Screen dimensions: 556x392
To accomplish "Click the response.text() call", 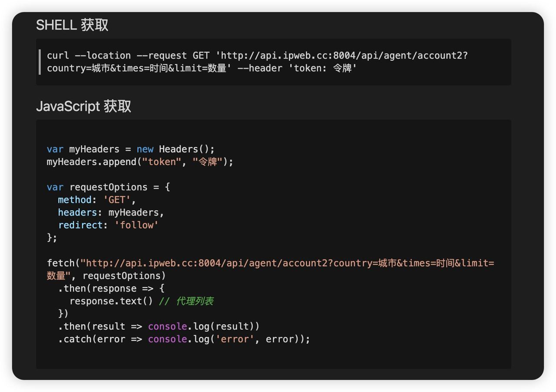I will coord(111,301).
